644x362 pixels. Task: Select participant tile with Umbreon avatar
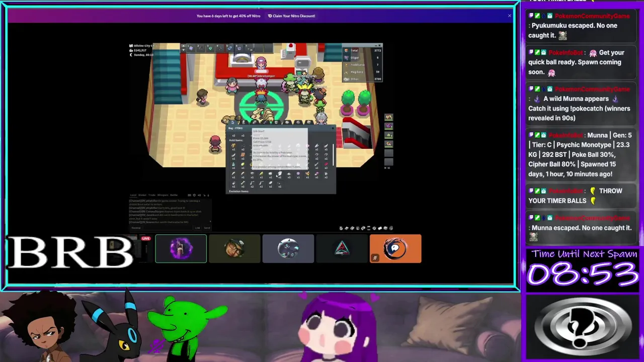(x=288, y=248)
